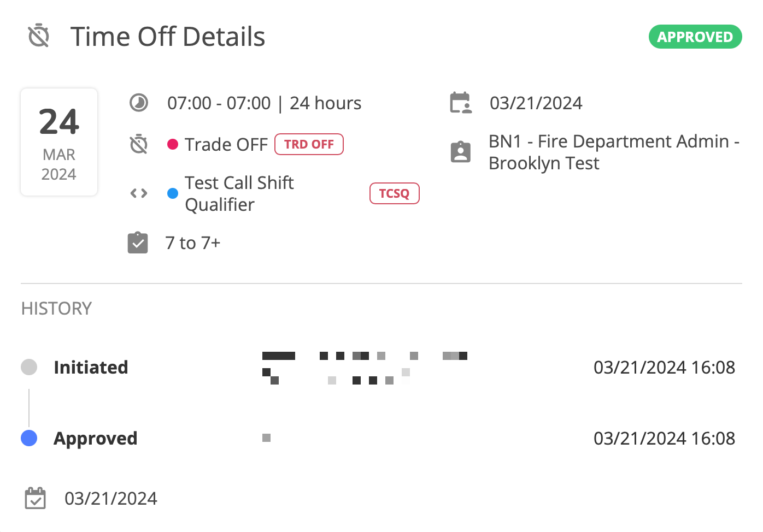Click the Initiated timestamp 03/21/2024 16:08
This screenshot has height=532, width=763.
point(665,367)
